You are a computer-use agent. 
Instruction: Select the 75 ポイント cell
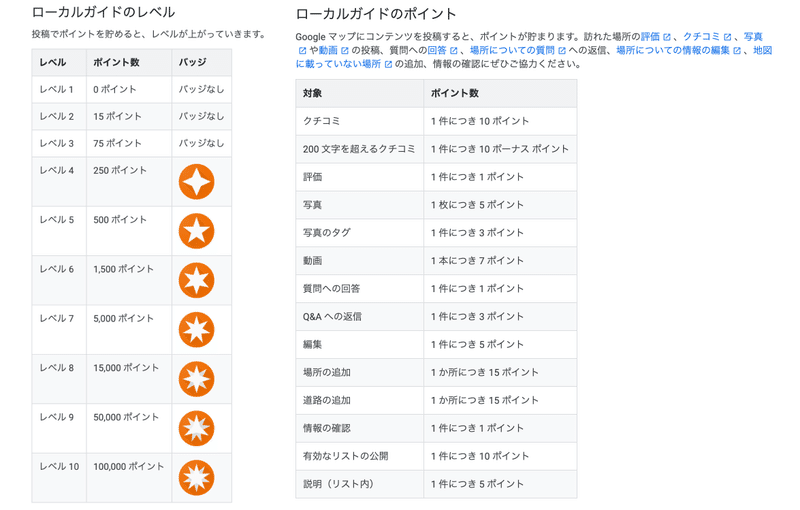click(x=129, y=143)
